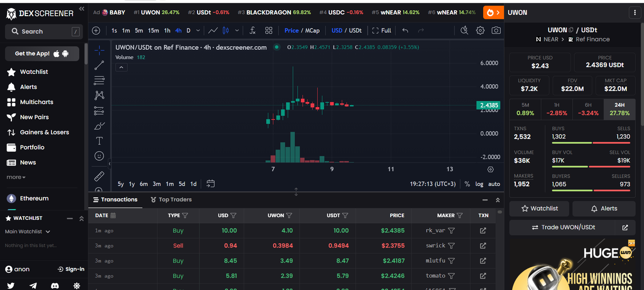Switch chart to candles style
The width and height of the screenshot is (644, 290).
pyautogui.click(x=225, y=31)
